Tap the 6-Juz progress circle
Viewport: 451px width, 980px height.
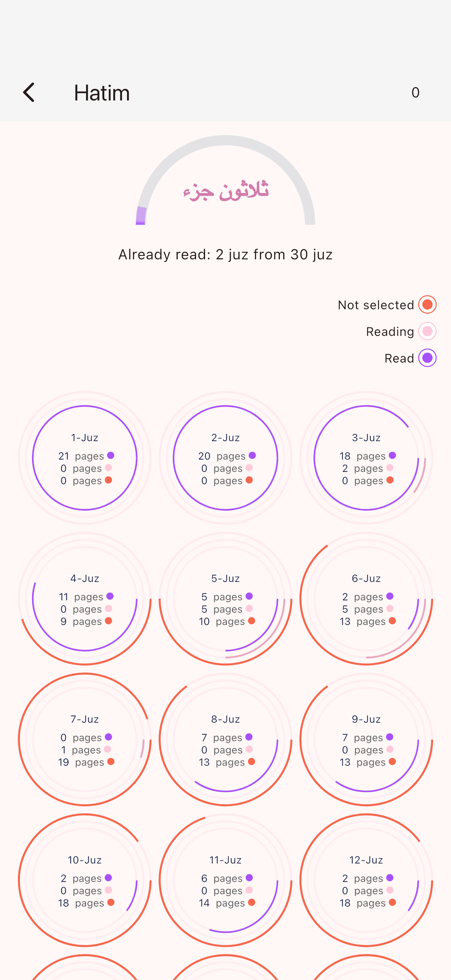coord(366,598)
